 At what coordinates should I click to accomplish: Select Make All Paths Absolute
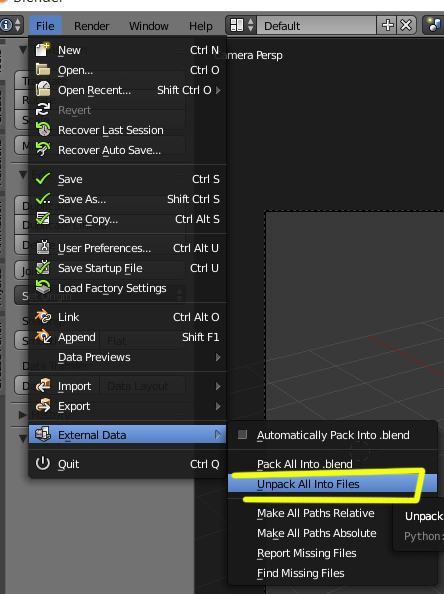[317, 533]
